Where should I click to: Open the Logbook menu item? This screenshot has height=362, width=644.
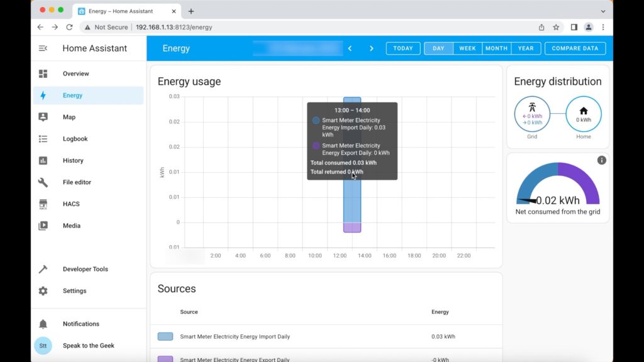[88, 139]
